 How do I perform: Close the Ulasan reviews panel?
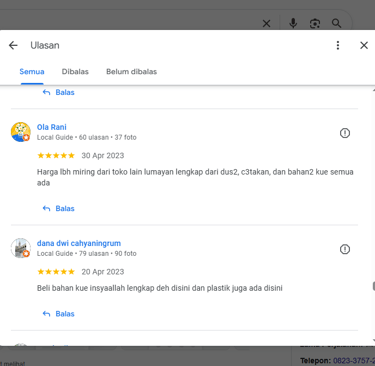point(364,45)
